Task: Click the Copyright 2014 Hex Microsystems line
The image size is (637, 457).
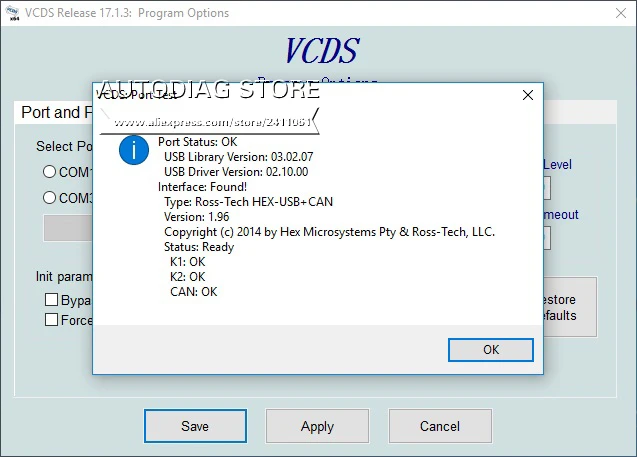Action: [329, 232]
